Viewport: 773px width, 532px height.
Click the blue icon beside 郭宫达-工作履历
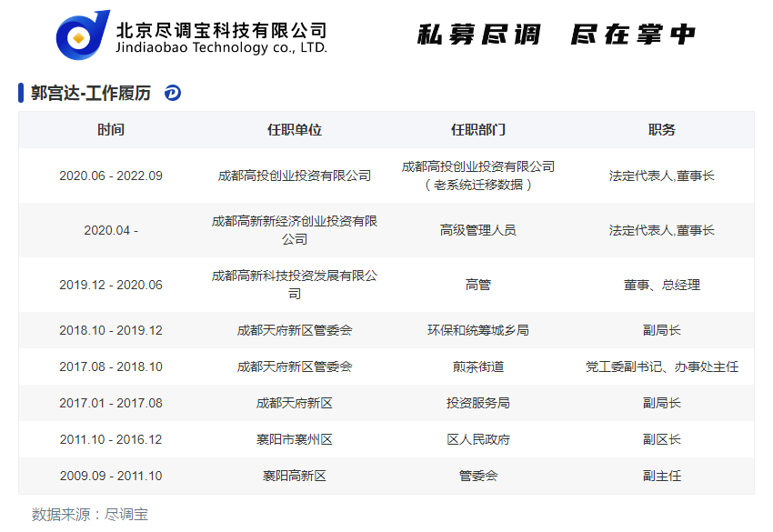tap(173, 93)
